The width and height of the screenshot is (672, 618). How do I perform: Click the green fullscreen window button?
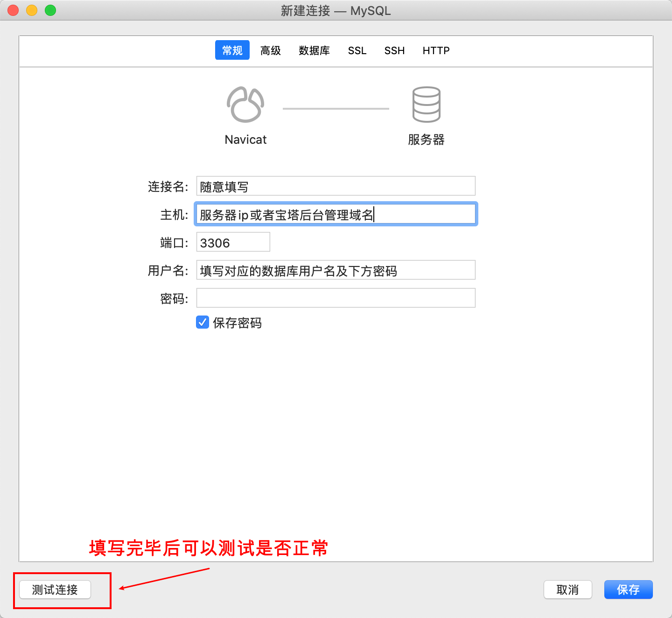tap(50, 10)
